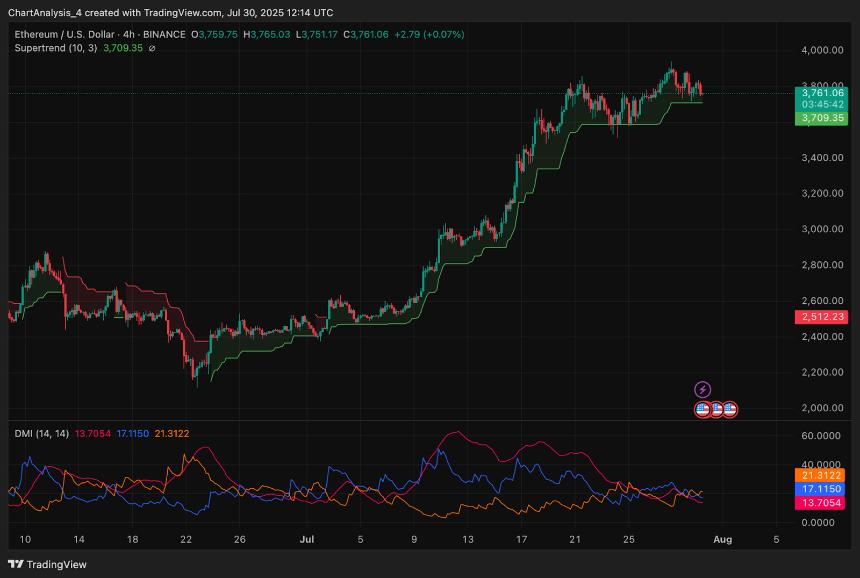Select the middle US flag event icon

[x=717, y=409]
